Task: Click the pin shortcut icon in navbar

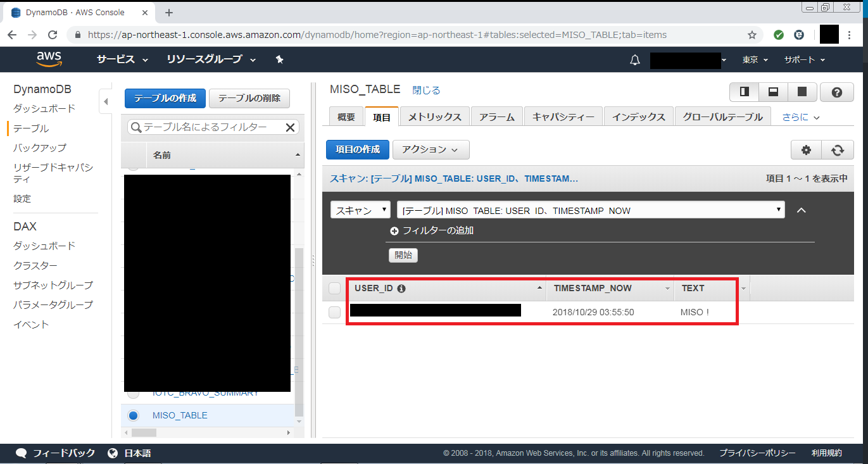Action: pyautogui.click(x=279, y=59)
